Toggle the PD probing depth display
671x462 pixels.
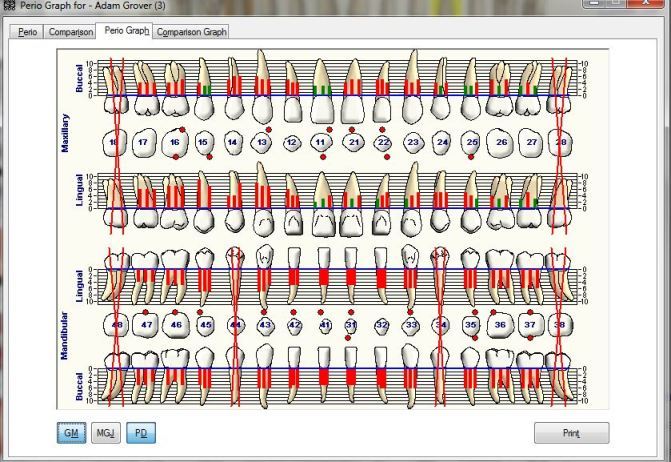[141, 433]
